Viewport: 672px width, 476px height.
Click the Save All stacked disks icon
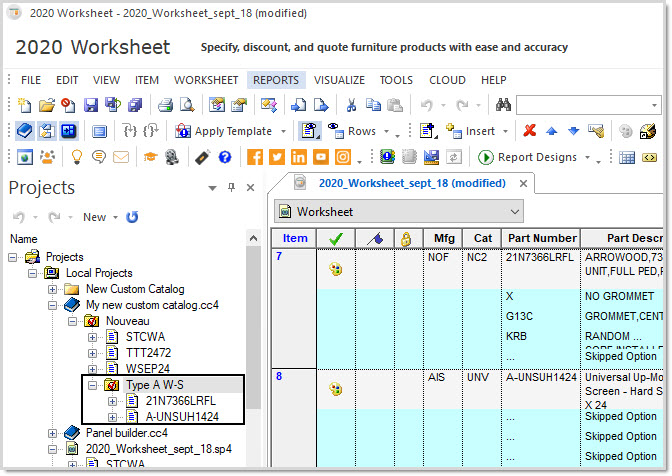[135, 105]
